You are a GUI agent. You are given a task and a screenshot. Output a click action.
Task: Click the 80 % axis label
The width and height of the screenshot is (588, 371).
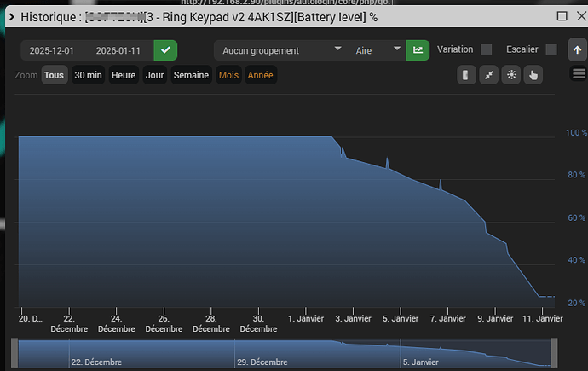[x=576, y=175]
